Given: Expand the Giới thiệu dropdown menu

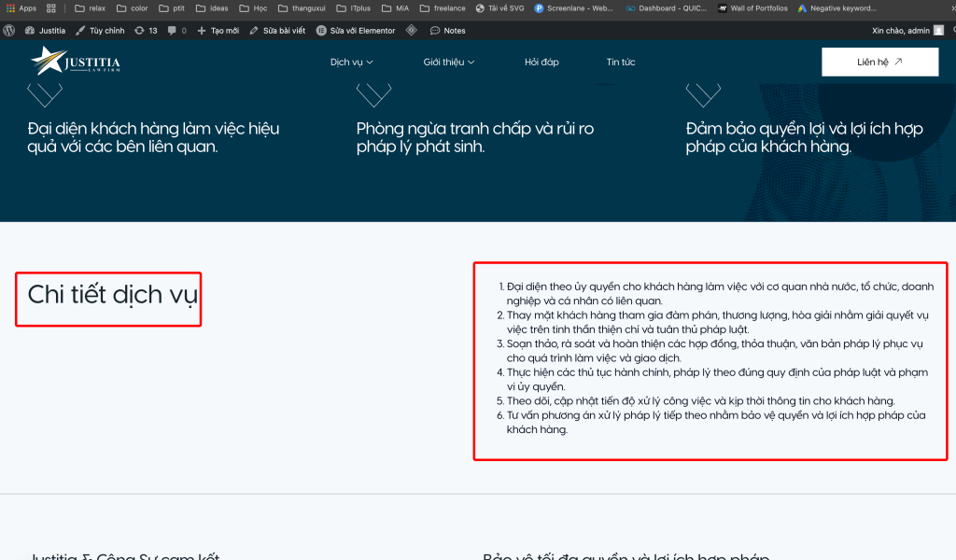Looking at the screenshot, I should pos(448,62).
